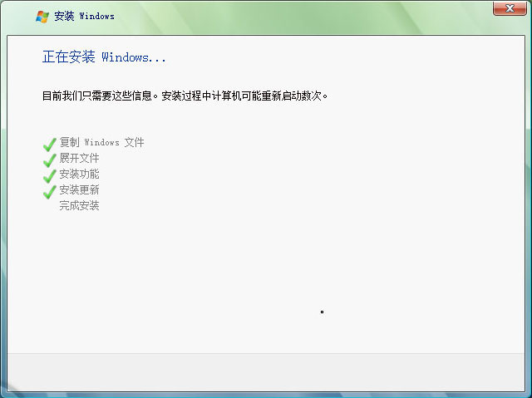
Task: Click the 安装 Windows title bar text
Action: pyautogui.click(x=84, y=16)
